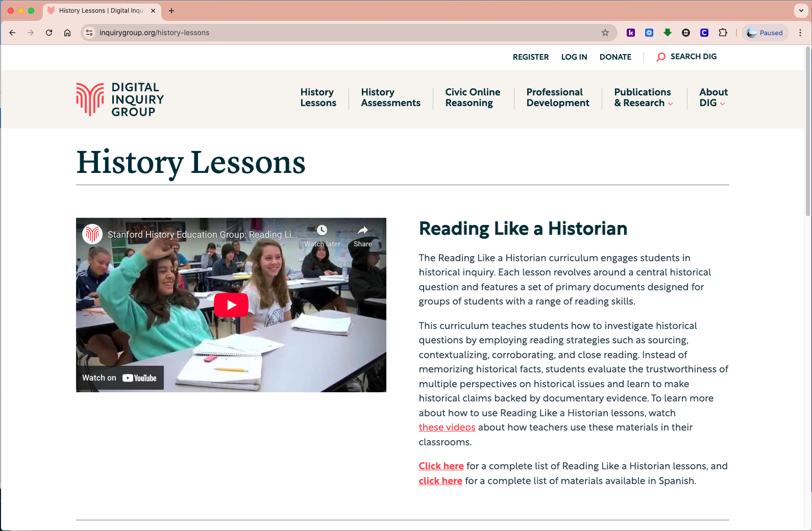The width and height of the screenshot is (812, 531).
Task: Select the History Lessons browser tab
Action: click(102, 11)
